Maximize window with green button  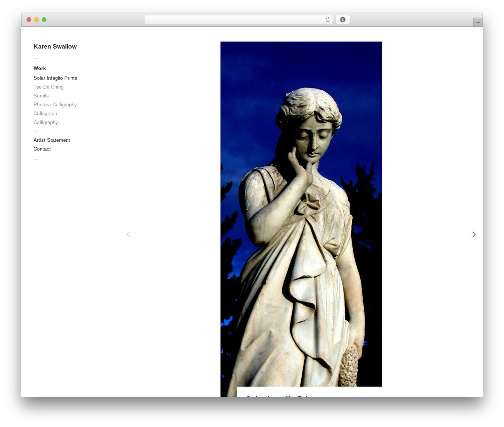[44, 20]
